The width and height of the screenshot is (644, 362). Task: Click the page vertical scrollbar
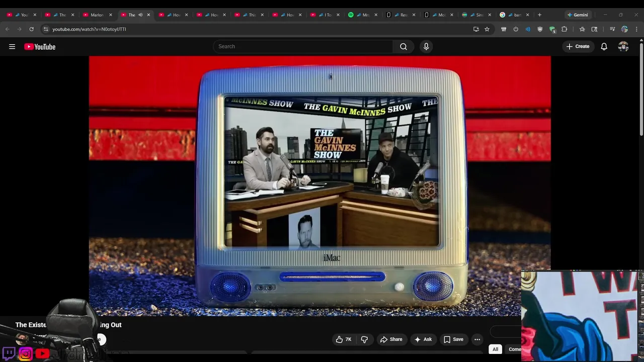[x=641, y=90]
